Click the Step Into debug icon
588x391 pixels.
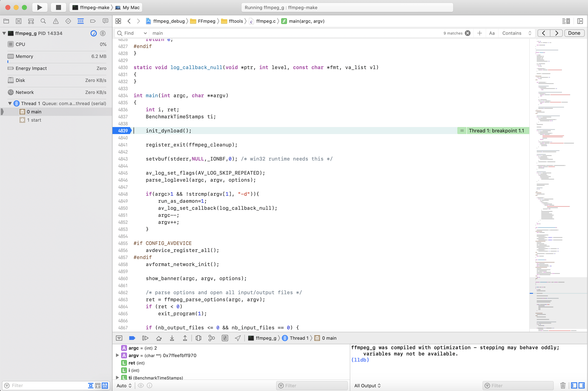(x=172, y=338)
